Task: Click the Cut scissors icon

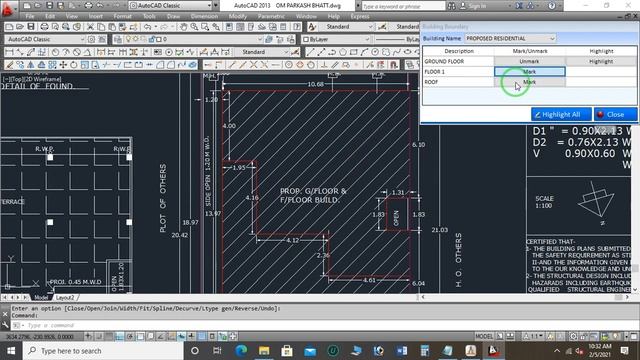Action: point(90,27)
